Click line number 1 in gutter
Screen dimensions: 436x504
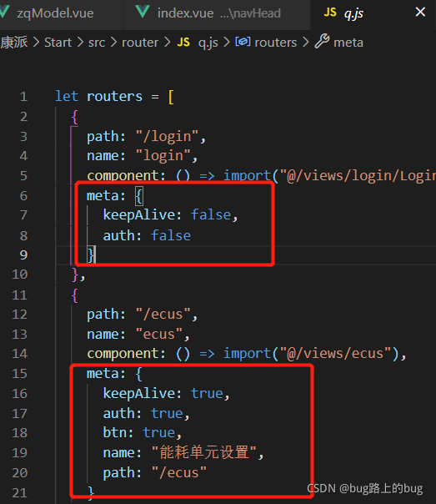point(23,97)
